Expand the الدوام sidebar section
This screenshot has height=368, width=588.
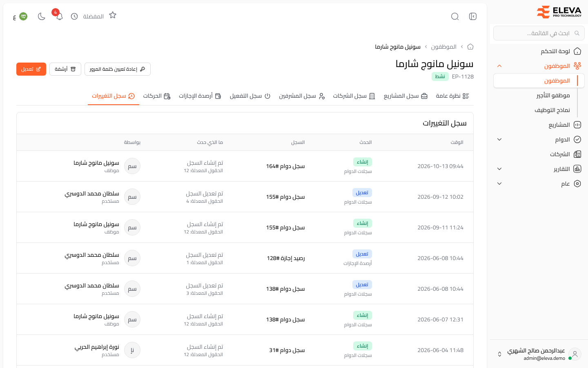point(499,139)
